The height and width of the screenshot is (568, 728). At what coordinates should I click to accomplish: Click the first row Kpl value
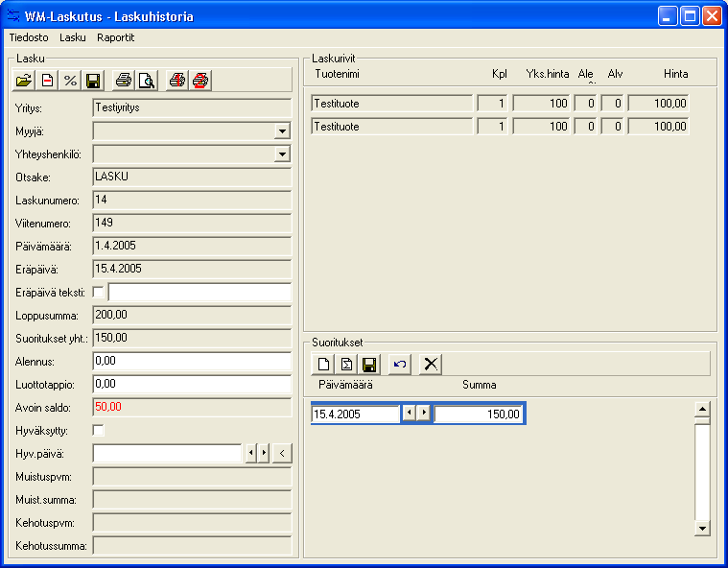pos(493,103)
